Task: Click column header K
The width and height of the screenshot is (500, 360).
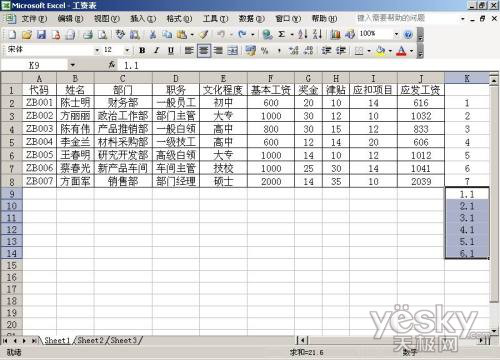Action: coord(467,78)
